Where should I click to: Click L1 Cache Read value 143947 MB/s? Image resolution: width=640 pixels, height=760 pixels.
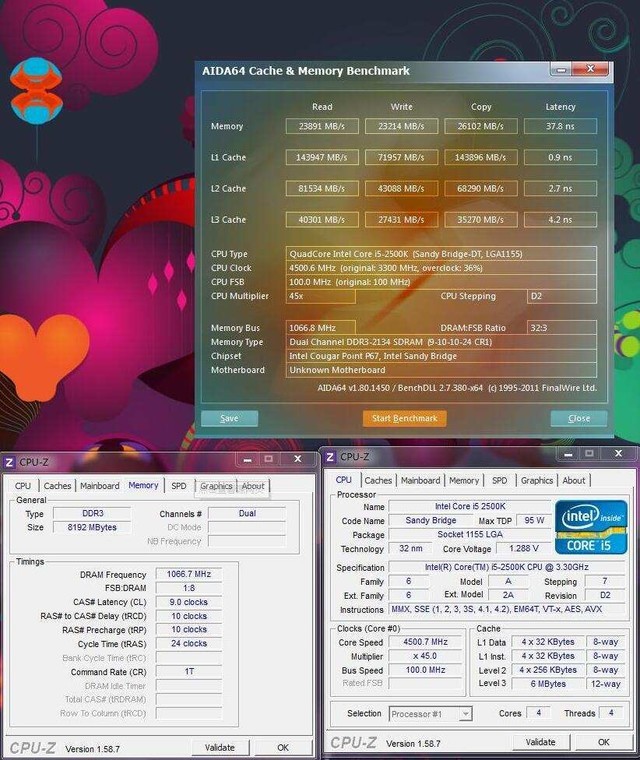pyautogui.click(x=322, y=157)
